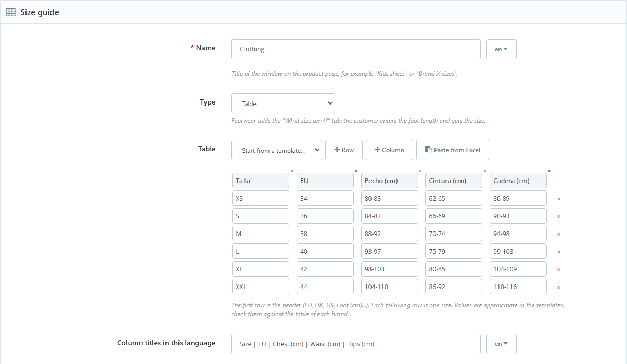
Task: Edit the waist cell showing 66-69
Action: (454, 216)
